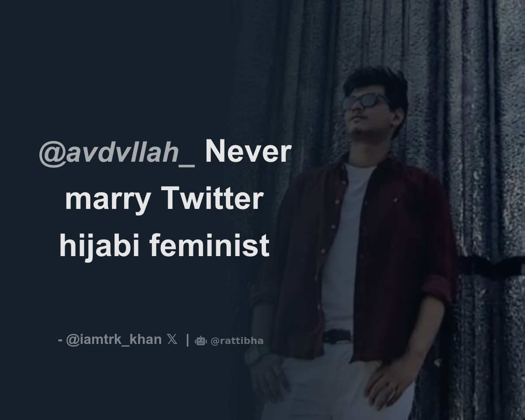
Task: Click the word "Never" in the quote
Action: tap(248, 152)
